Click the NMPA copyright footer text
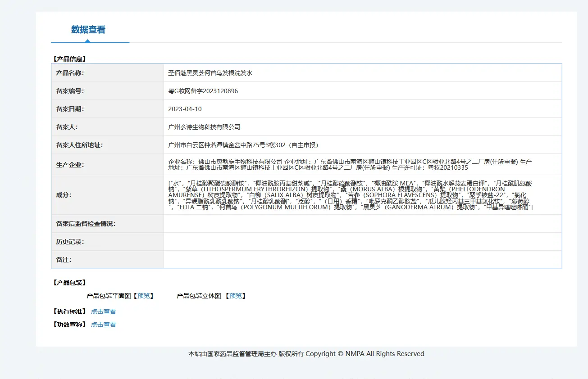The width and height of the screenshot is (588, 379). pos(306,354)
